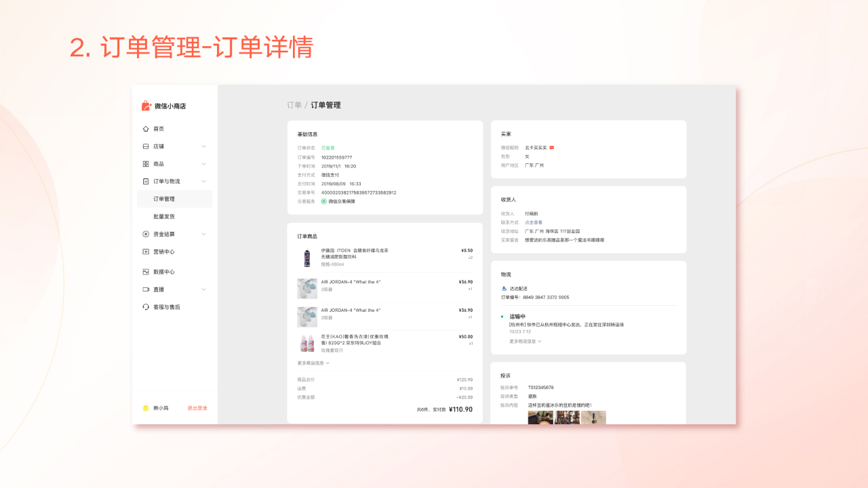Viewport: 868px width, 488px height.
Task: Expand the 直播 menu chevron
Action: 203,289
